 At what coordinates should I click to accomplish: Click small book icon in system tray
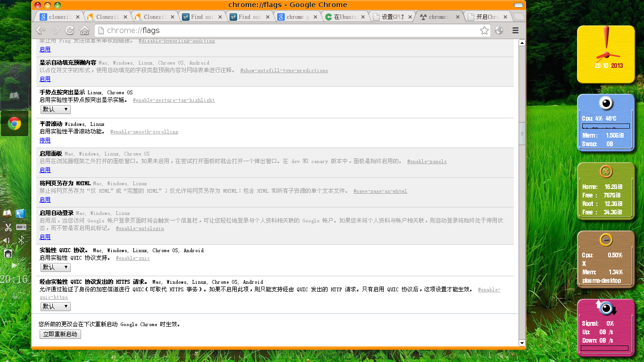pyautogui.click(x=7, y=214)
